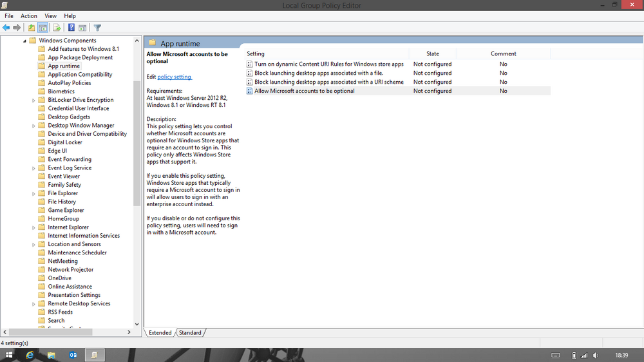Select the Credential User Interface folder
Viewport: 644px width, 362px height.
click(x=78, y=108)
